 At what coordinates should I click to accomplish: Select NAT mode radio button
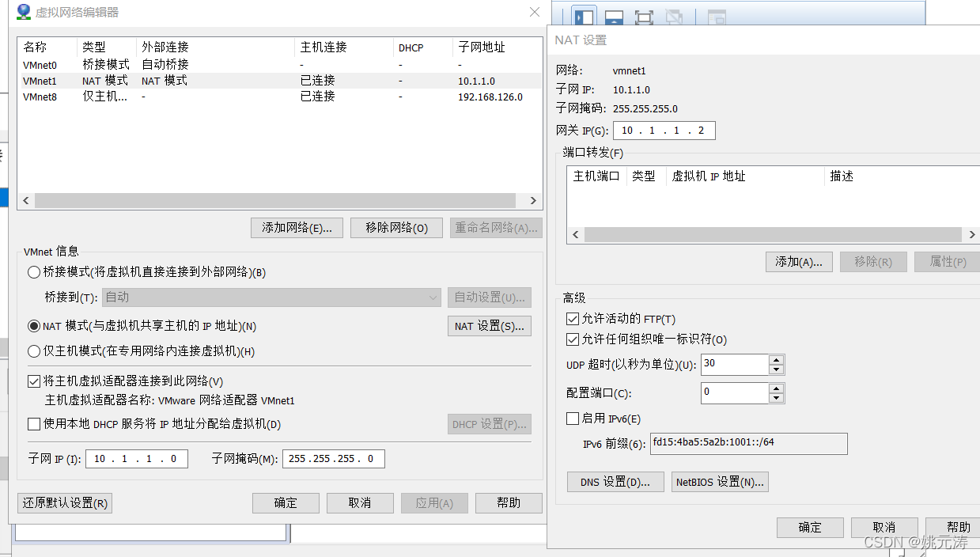(x=34, y=326)
